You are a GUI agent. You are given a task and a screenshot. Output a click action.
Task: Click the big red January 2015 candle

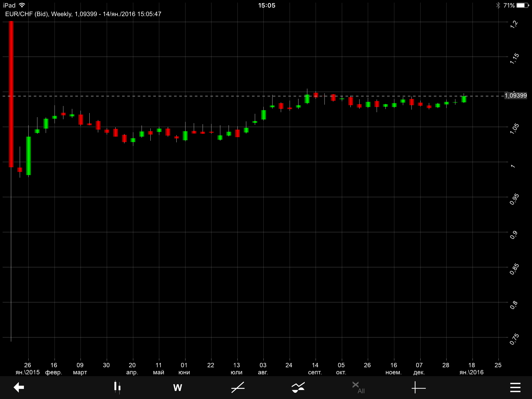[x=11, y=94]
